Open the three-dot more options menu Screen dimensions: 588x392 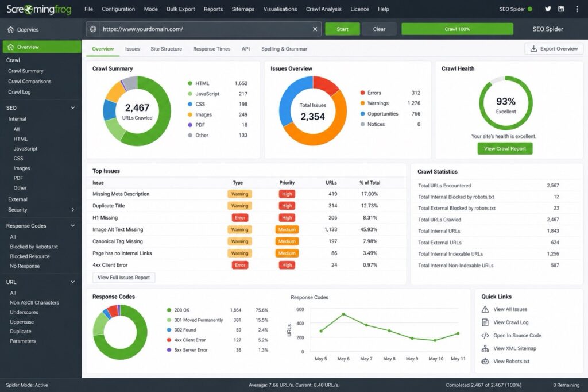(577, 9)
